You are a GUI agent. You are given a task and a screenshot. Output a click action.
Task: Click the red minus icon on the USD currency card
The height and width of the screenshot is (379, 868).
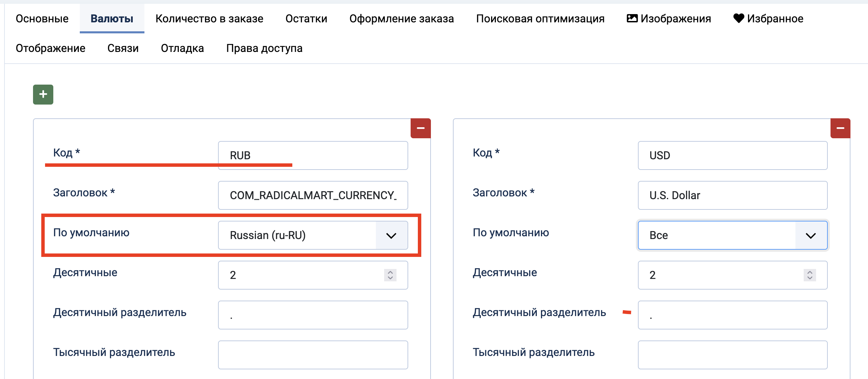point(840,128)
